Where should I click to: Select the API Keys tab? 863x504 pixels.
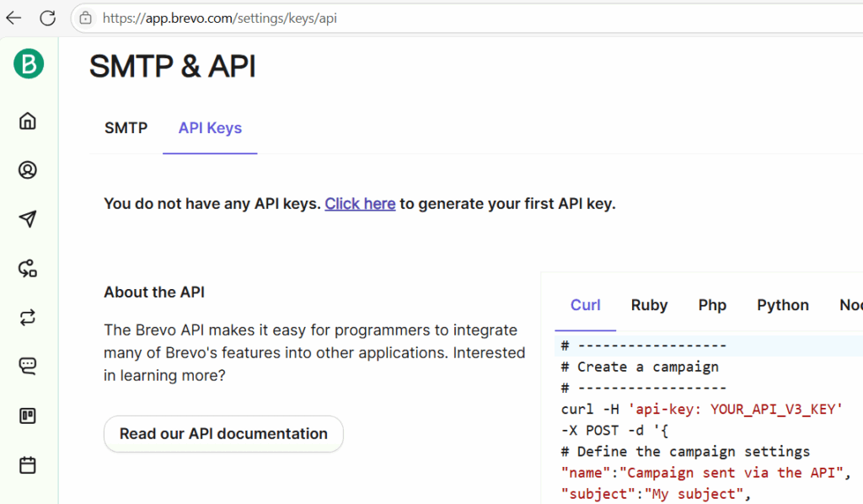click(x=210, y=128)
